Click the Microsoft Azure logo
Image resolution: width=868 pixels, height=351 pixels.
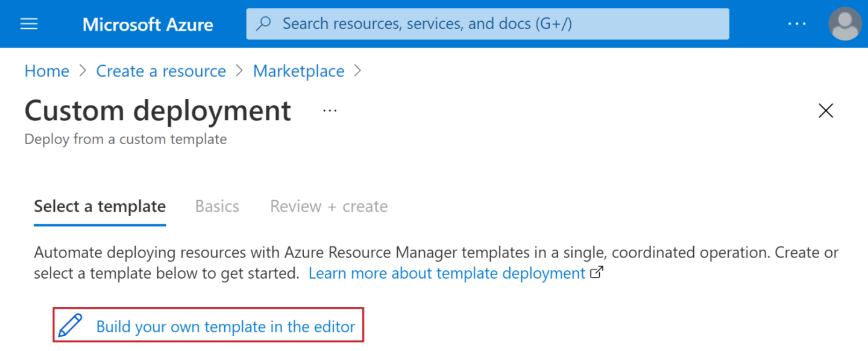tap(148, 24)
